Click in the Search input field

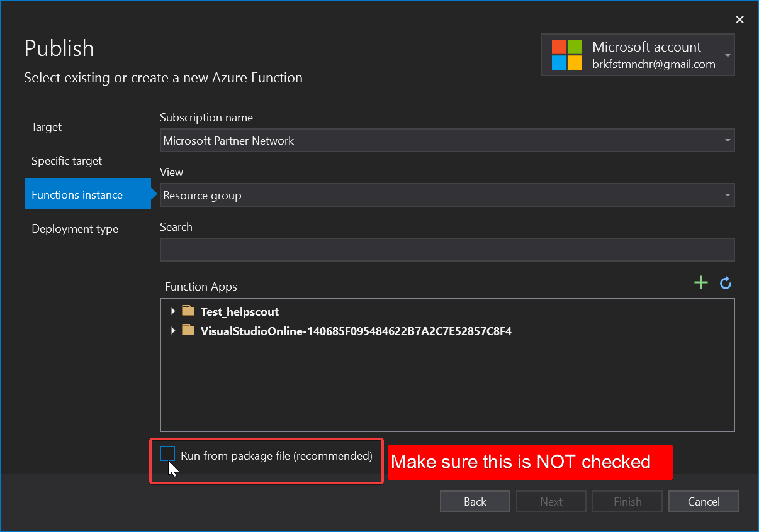447,250
